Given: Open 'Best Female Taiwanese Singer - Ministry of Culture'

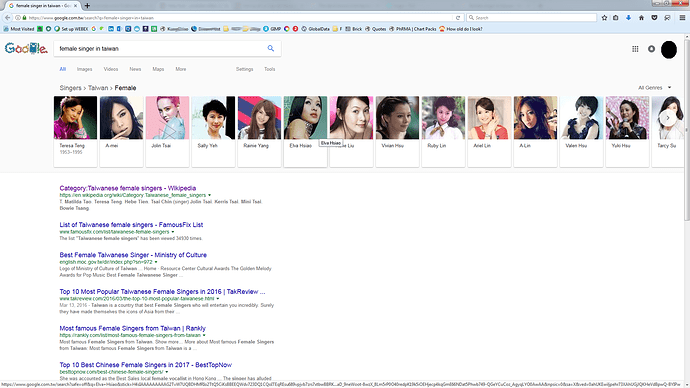Looking at the screenshot, I should pos(133,255).
